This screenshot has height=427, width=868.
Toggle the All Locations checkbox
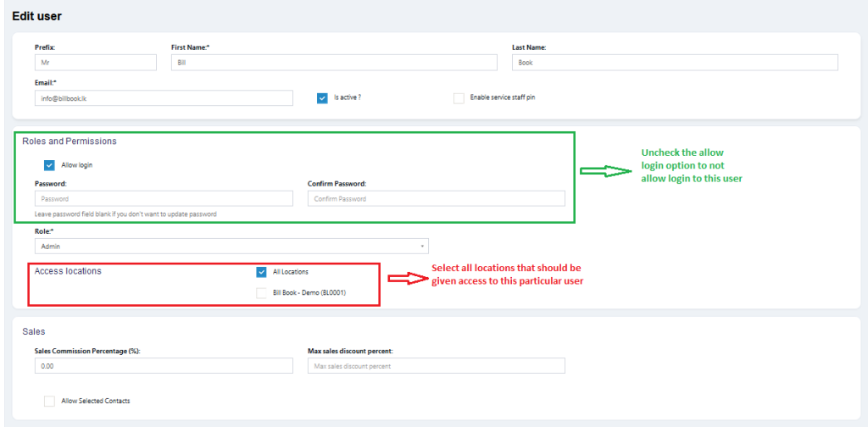(x=261, y=272)
